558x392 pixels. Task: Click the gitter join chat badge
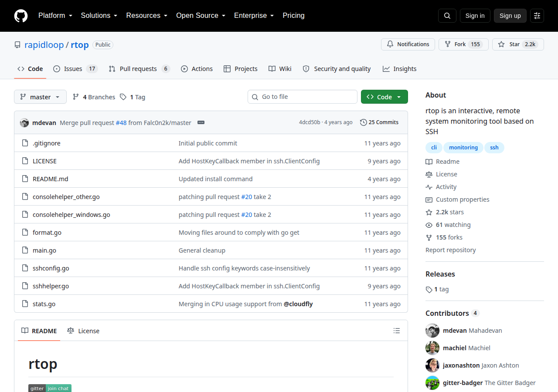(x=50, y=388)
